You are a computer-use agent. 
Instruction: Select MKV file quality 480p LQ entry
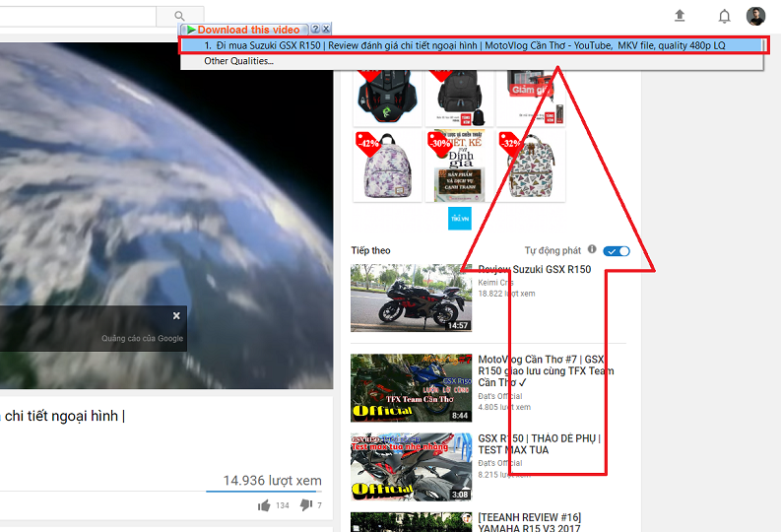point(472,45)
